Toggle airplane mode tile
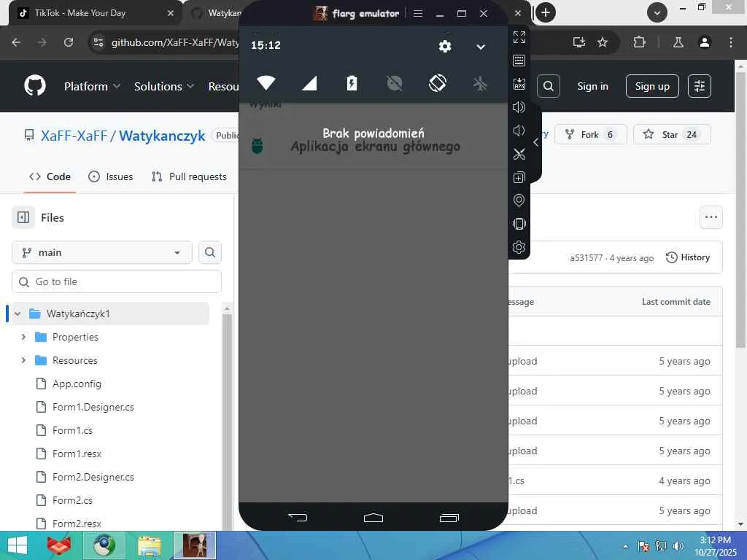The image size is (747, 560). point(480,84)
